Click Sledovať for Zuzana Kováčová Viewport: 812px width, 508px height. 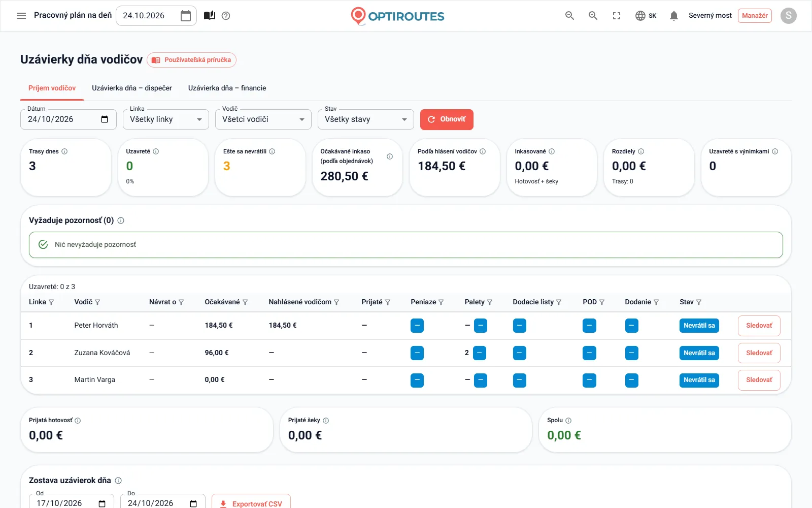759,353
